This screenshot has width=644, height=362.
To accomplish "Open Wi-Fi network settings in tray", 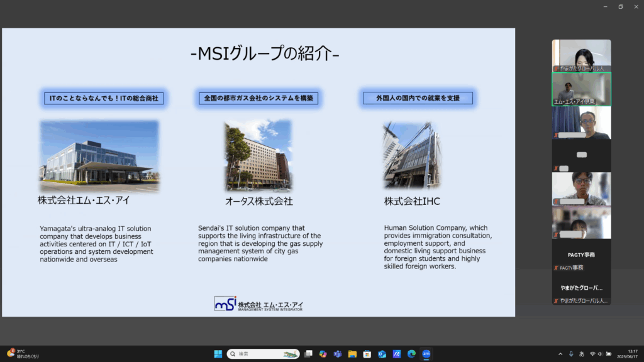I will (x=592, y=354).
